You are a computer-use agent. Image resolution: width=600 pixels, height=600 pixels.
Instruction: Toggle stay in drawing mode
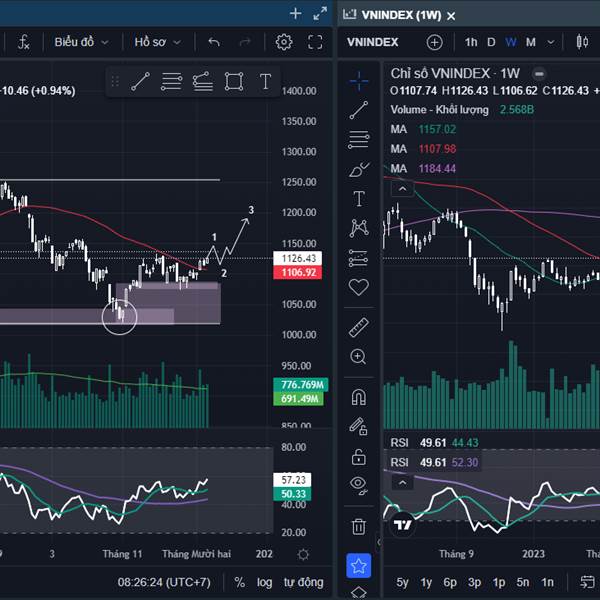tap(359, 427)
